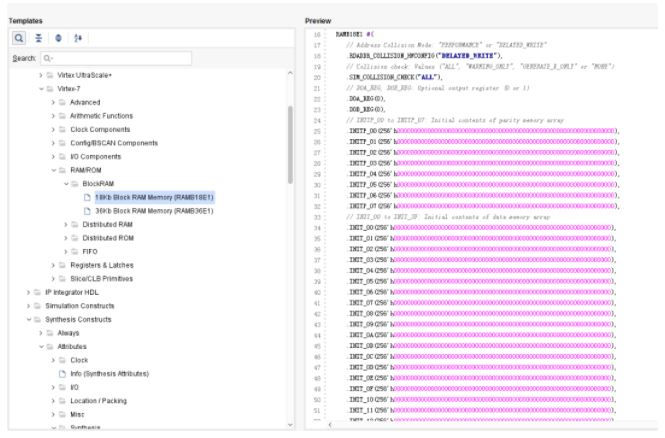
Task: Click the I/O Components folder icon
Action: (x=62, y=156)
